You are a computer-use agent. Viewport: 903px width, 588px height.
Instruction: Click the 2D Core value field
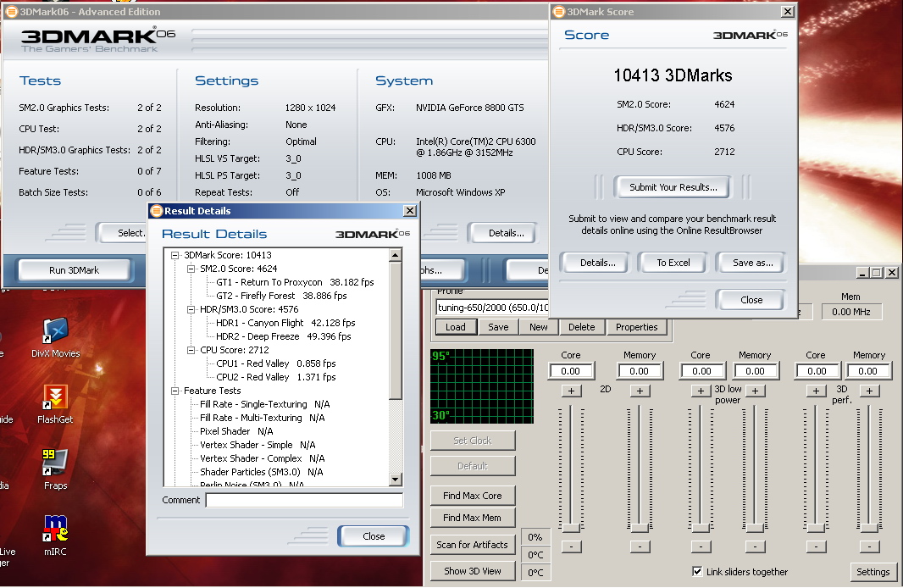[571, 371]
